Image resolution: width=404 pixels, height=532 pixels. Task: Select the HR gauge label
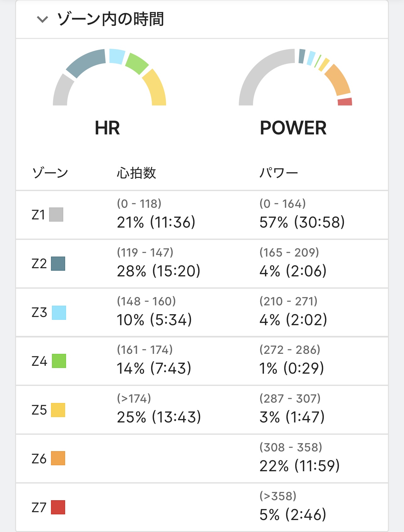tap(107, 128)
